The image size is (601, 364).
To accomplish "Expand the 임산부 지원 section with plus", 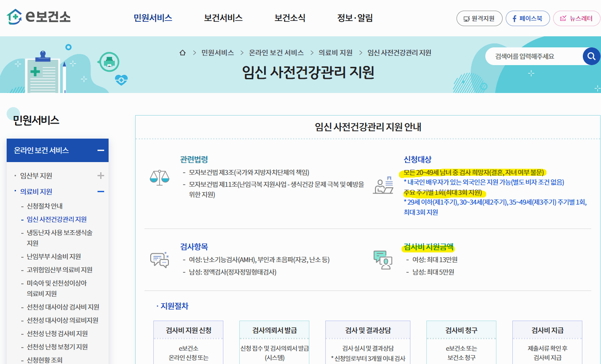I will [101, 175].
